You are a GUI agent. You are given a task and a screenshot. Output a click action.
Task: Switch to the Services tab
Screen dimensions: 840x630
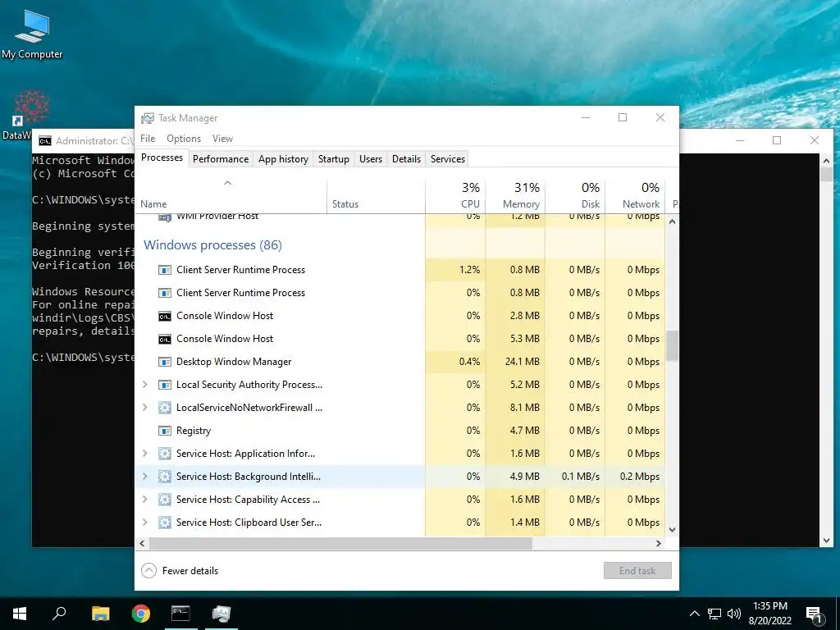click(448, 159)
